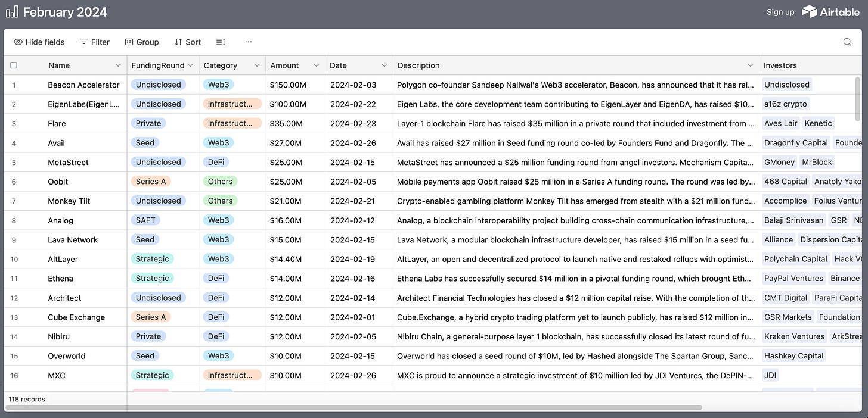Screen dimensions: 868x418
Task: Open the Filter options
Action: 95,42
